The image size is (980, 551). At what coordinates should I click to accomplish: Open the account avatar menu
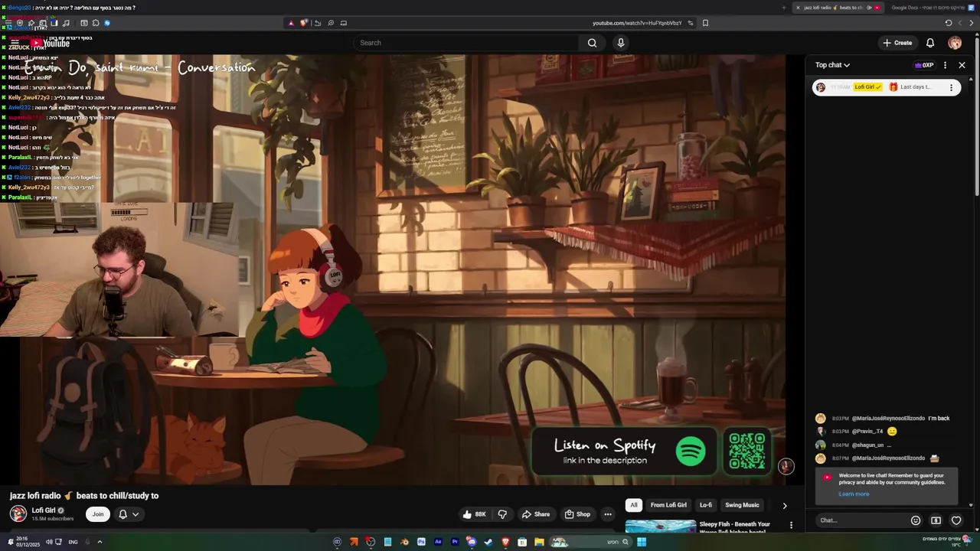(955, 43)
